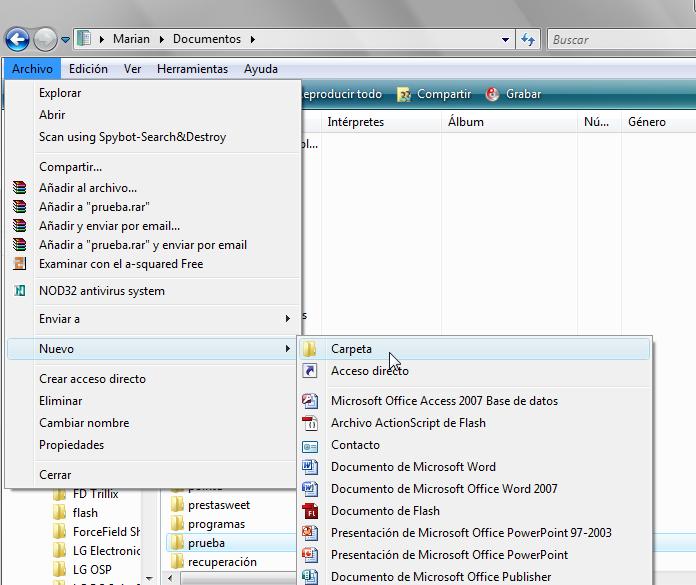Sort by the Intérpretes column header
The image size is (696, 585).
coord(382,122)
